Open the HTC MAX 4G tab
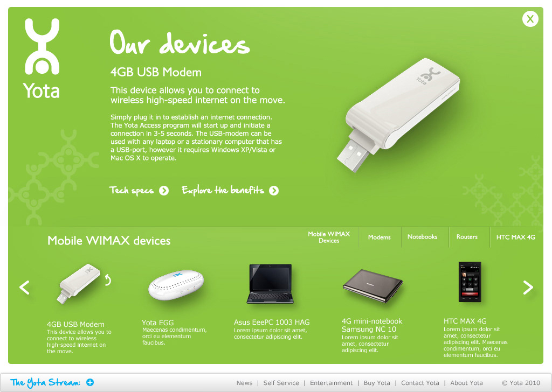Screen dimensions: 552x392 click(515, 237)
